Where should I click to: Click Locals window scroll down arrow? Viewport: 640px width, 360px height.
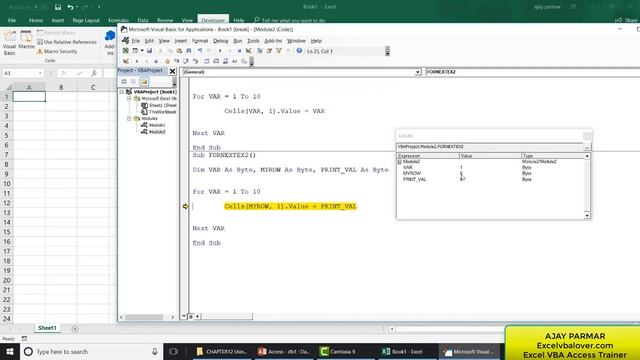coord(587,215)
